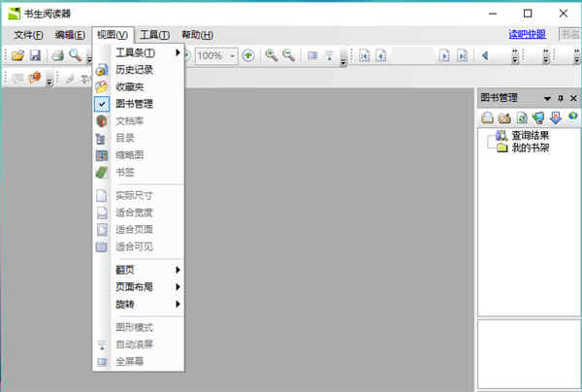The width and height of the screenshot is (582, 392).
Task: Uncheck 图书管理 in the view menu
Action: (x=139, y=104)
